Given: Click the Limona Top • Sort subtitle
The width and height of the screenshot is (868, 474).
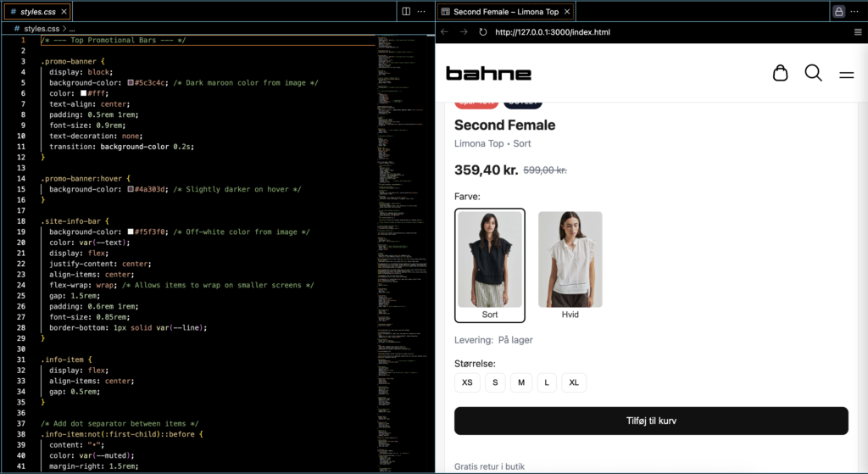Looking at the screenshot, I should click(492, 143).
